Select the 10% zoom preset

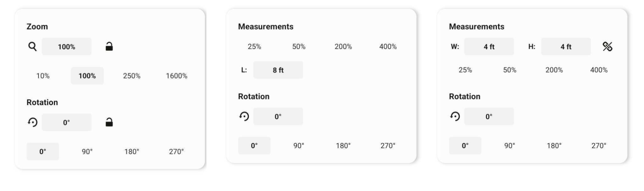(43, 76)
